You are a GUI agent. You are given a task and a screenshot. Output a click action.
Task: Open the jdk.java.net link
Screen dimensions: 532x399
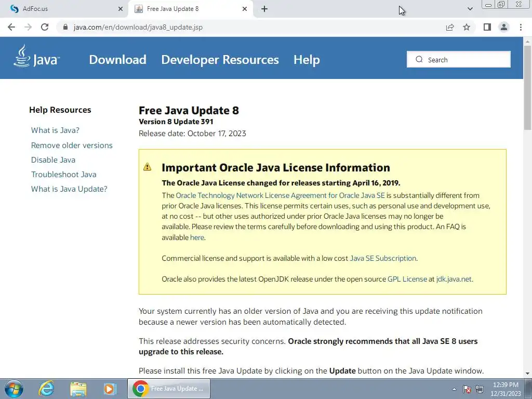(x=454, y=279)
